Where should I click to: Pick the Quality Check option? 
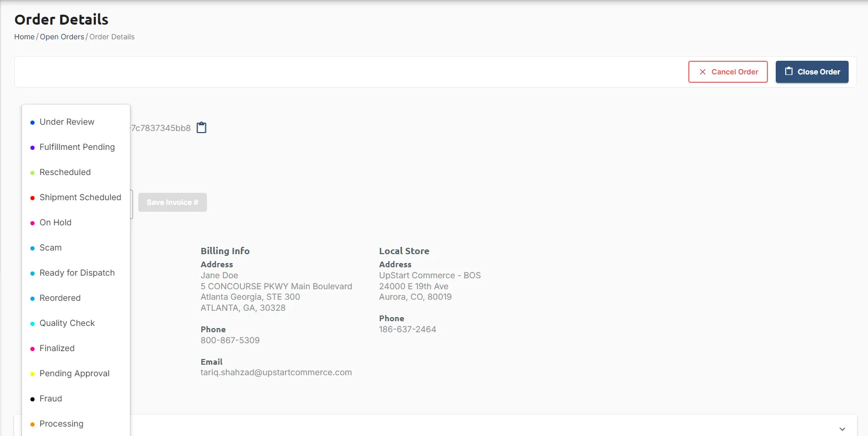[76, 323]
